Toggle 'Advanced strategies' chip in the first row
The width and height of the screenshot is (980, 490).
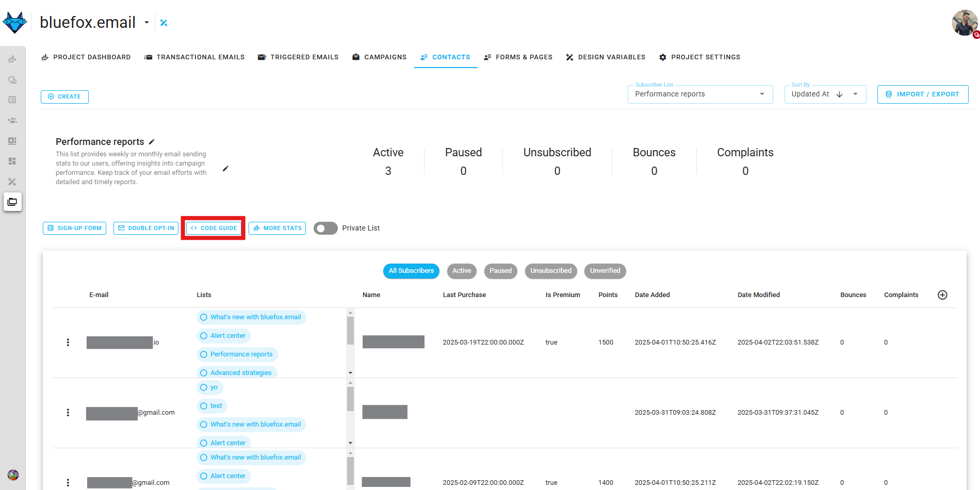237,372
